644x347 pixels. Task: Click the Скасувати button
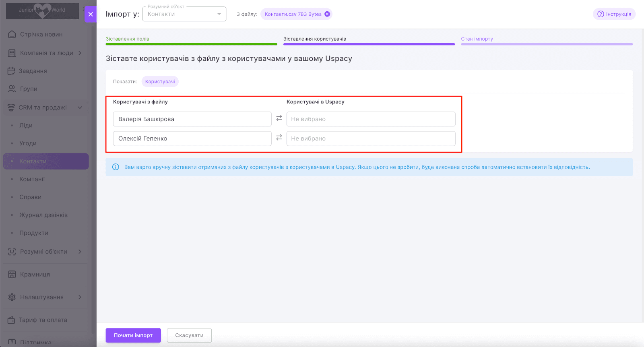pyautogui.click(x=189, y=335)
